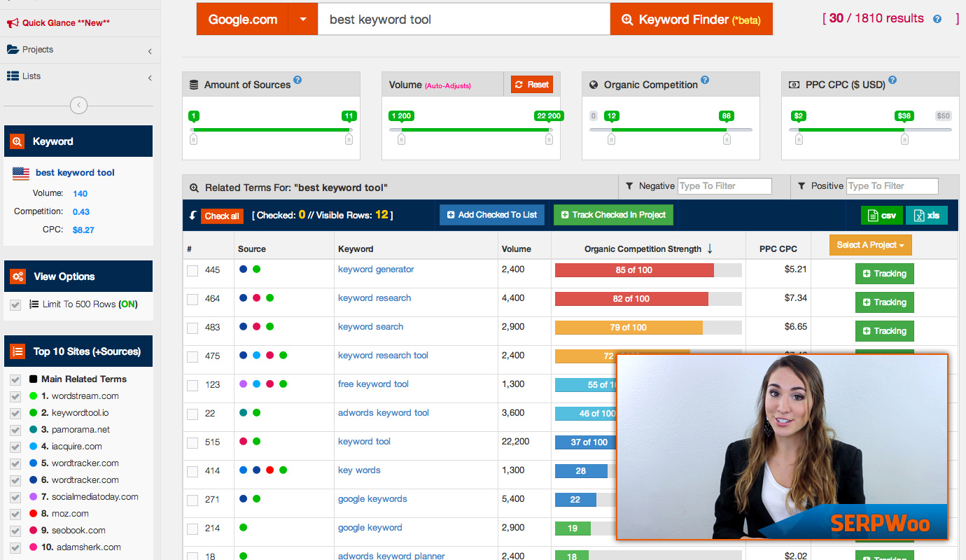Expand the Projects menu chevron
Image resolution: width=966 pixels, height=560 pixels.
tap(150, 51)
